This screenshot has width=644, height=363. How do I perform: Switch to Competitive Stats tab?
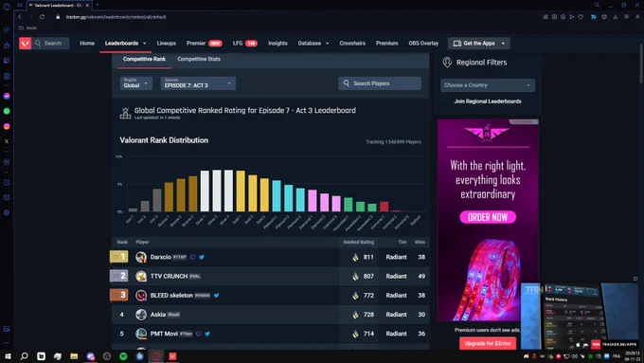click(199, 59)
